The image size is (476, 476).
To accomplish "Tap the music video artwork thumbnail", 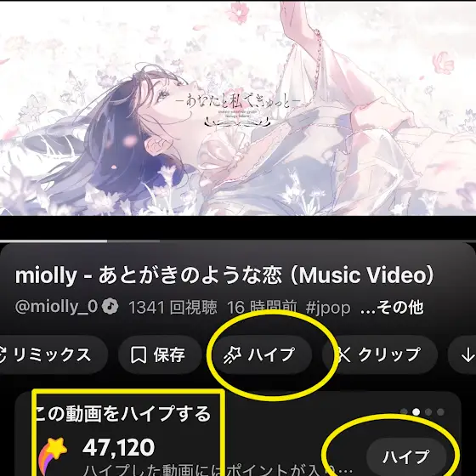I will pyautogui.click(x=238, y=109).
